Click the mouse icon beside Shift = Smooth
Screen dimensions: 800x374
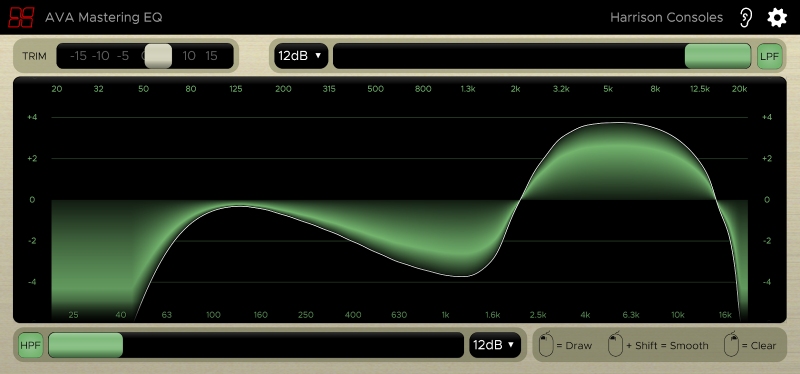click(615, 344)
